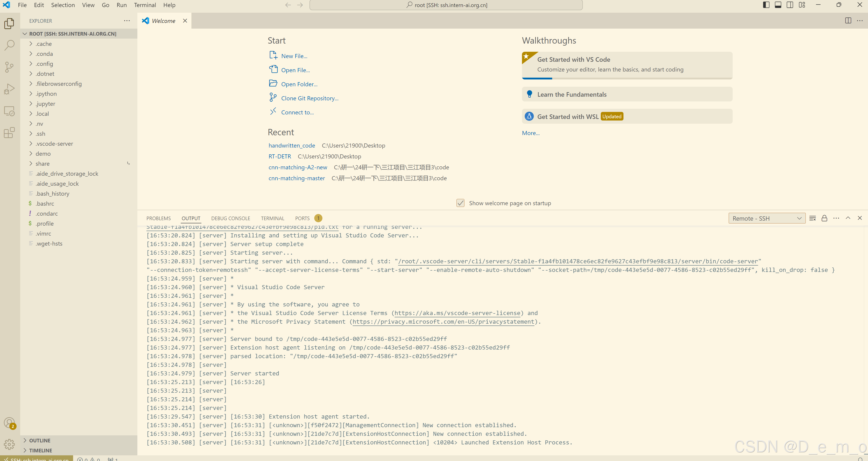Split the editor right

[848, 20]
